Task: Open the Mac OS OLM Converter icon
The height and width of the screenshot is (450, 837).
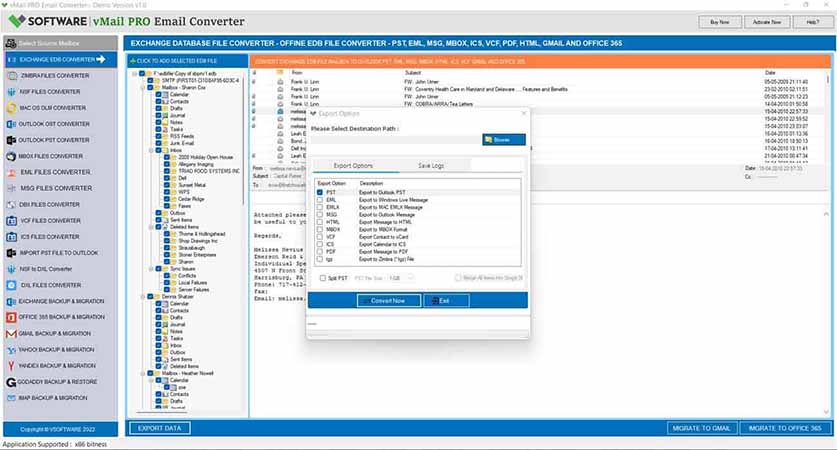Action: (x=11, y=108)
